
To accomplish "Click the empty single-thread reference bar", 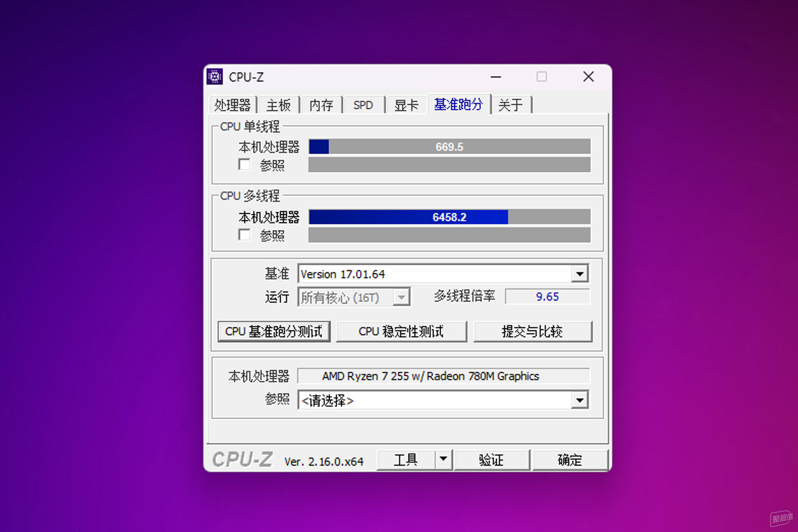I will pyautogui.click(x=449, y=165).
